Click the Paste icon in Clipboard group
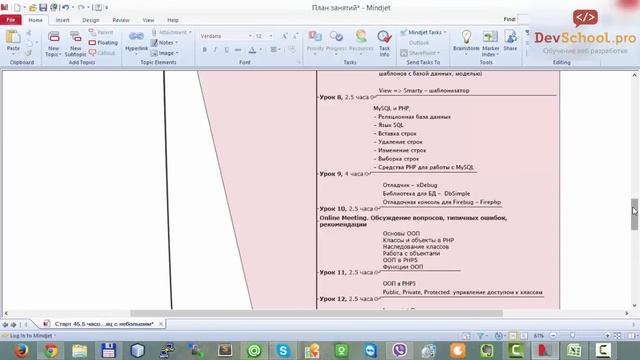Screen dimensions: 640x360 pyautogui.click(x=13, y=38)
